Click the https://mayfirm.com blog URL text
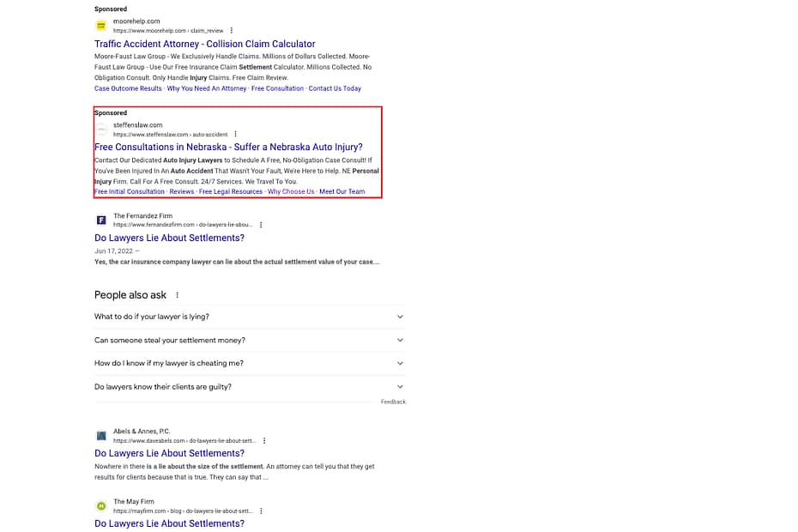 pyautogui.click(x=183, y=511)
